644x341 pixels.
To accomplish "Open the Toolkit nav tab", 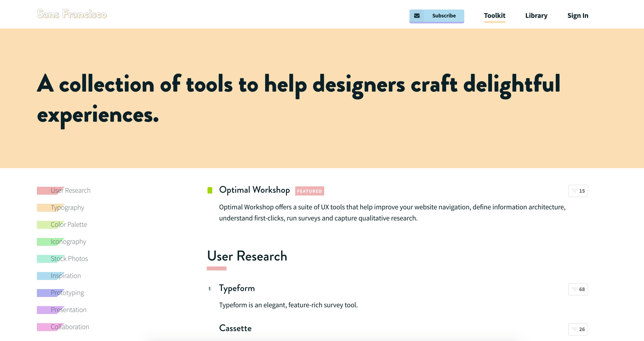I will pos(494,15).
